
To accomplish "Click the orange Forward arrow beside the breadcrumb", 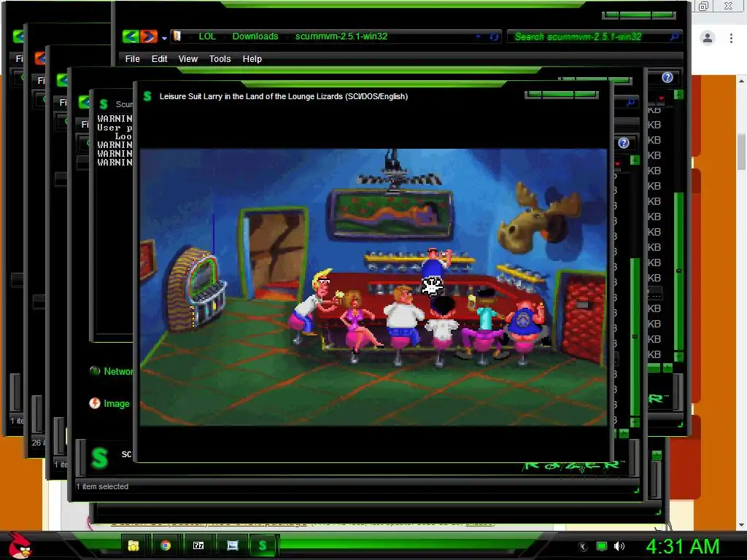I will coord(149,36).
